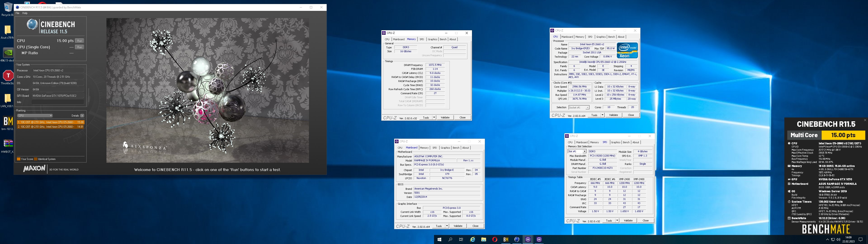Run the Cinebench CPU test
Viewport: 868px width, 244px height.
pos(80,41)
